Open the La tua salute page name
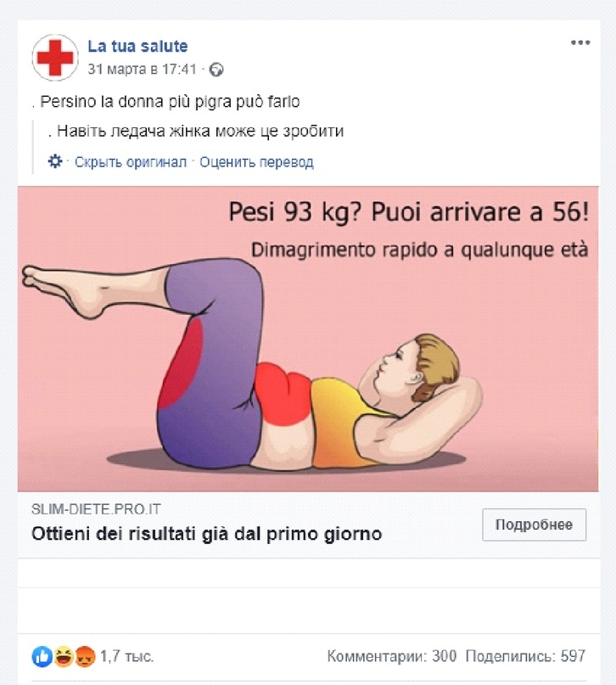Viewport: 616px width, 685px height. (137, 47)
